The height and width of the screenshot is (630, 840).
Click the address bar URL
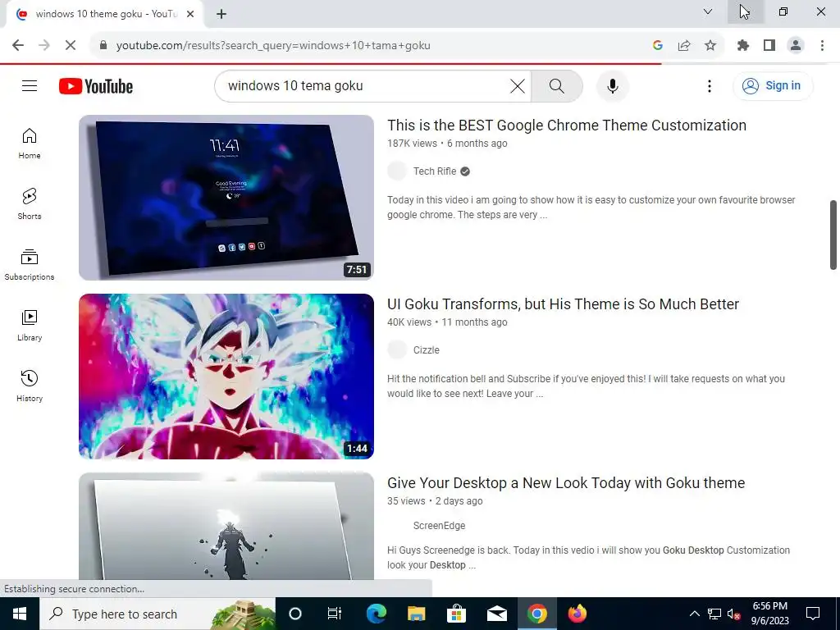pos(273,46)
